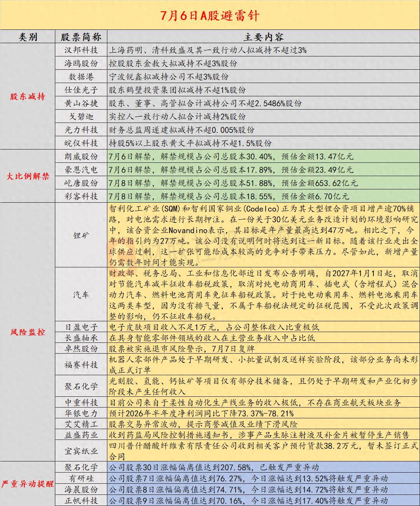Screen dimensions: 420x506
Task: Click the content '股票交易异常波动,提示商誉减值及业绩下滑风险'
Action: click(203, 424)
